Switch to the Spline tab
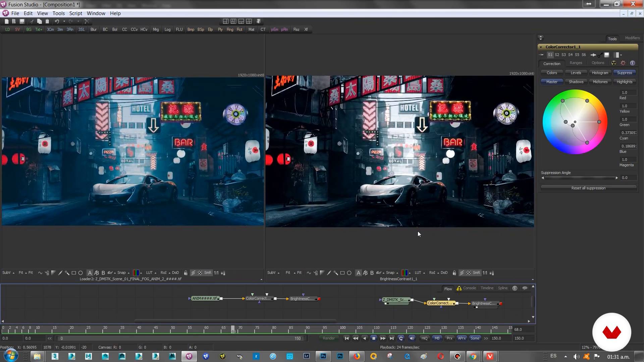644x362 pixels. (503, 288)
